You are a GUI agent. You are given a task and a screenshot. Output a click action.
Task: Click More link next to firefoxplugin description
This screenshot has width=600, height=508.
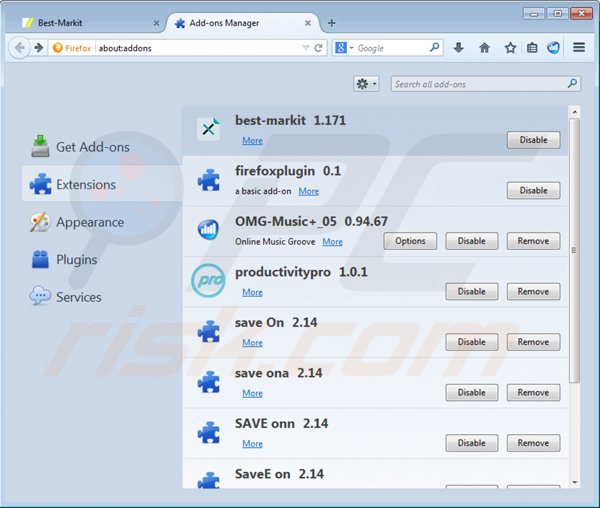308,191
